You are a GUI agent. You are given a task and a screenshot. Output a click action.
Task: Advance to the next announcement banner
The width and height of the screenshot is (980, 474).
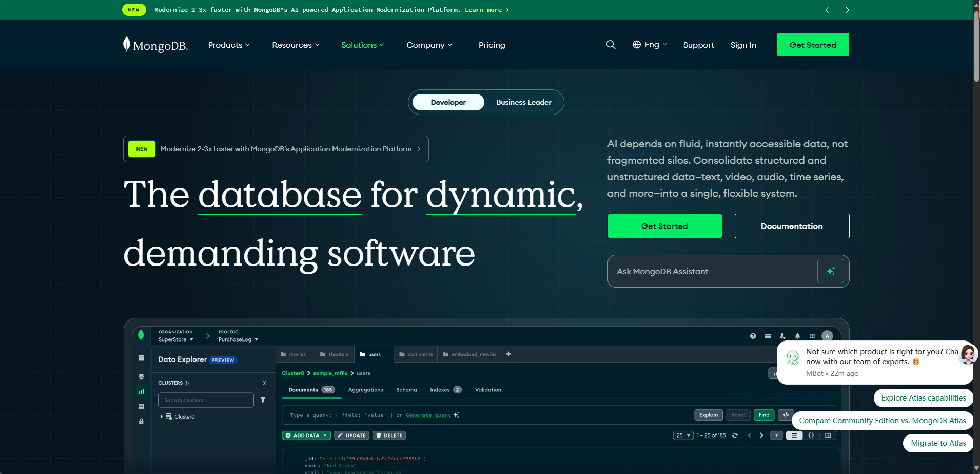(x=847, y=10)
